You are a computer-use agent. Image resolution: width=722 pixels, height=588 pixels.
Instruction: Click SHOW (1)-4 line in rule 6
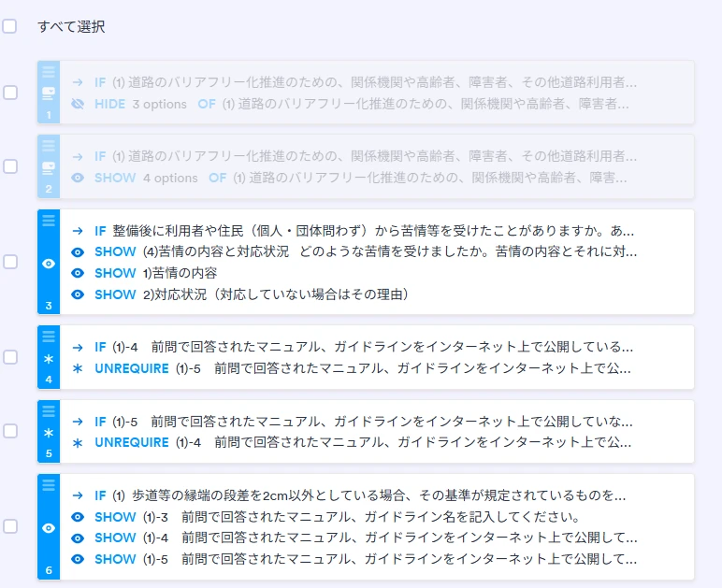366,538
